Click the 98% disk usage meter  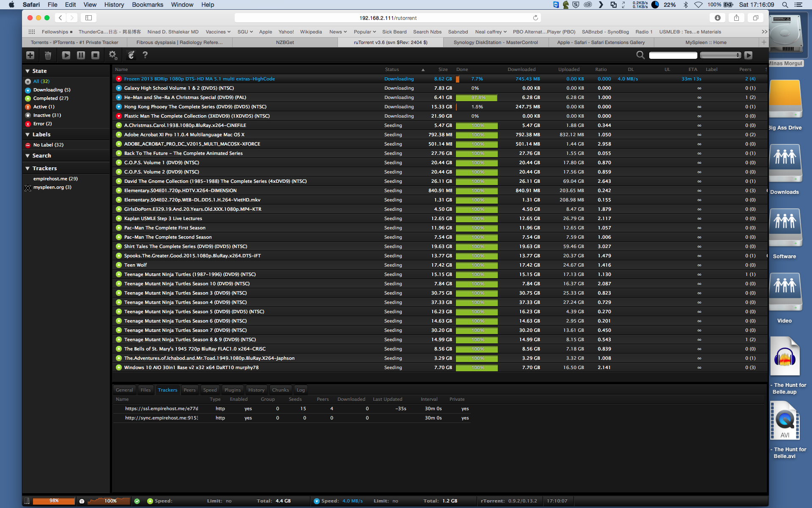pyautogui.click(x=54, y=501)
